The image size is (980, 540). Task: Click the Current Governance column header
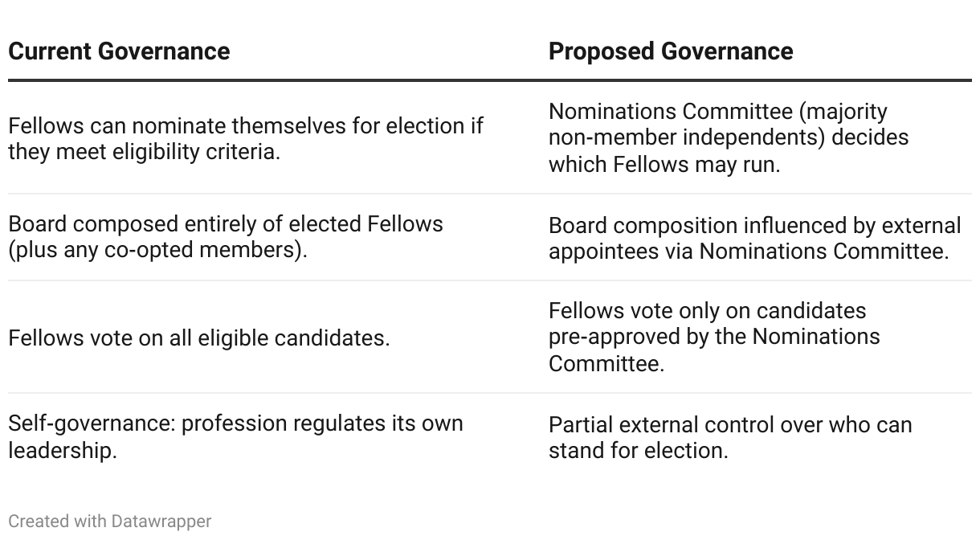click(x=119, y=51)
